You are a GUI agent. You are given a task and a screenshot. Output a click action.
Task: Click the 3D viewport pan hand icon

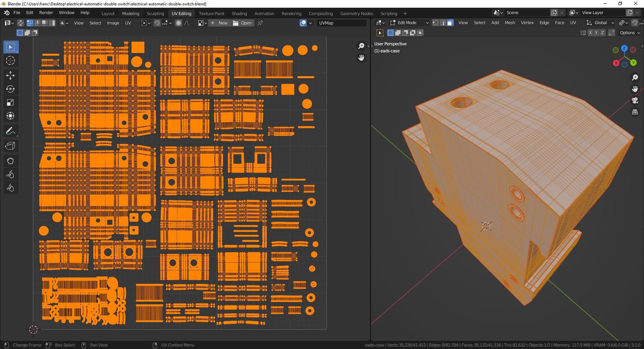[635, 89]
